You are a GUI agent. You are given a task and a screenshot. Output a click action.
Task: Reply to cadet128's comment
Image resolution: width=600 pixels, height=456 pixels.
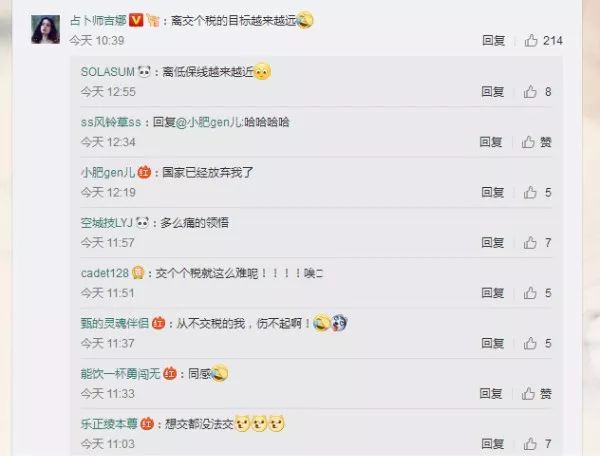[492, 293]
